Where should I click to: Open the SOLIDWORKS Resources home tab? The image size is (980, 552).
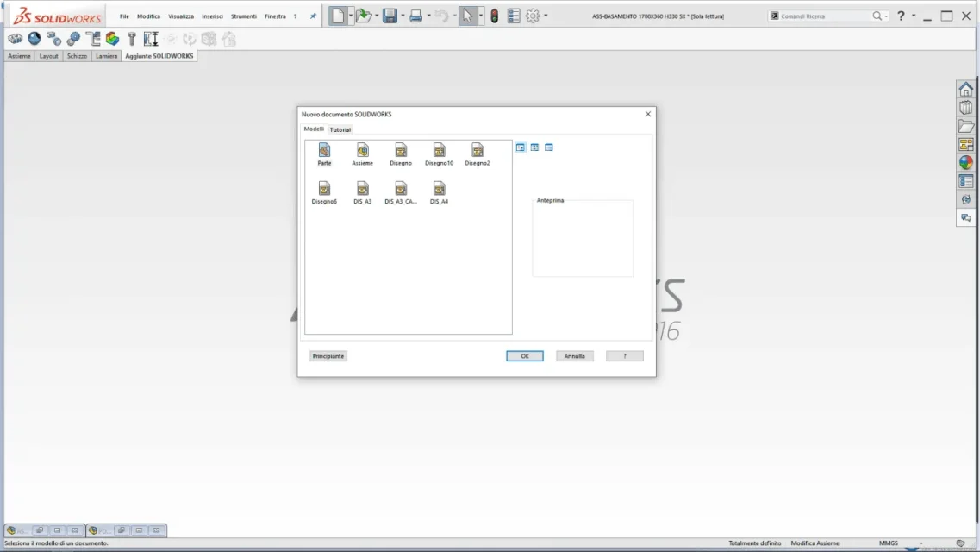click(965, 90)
